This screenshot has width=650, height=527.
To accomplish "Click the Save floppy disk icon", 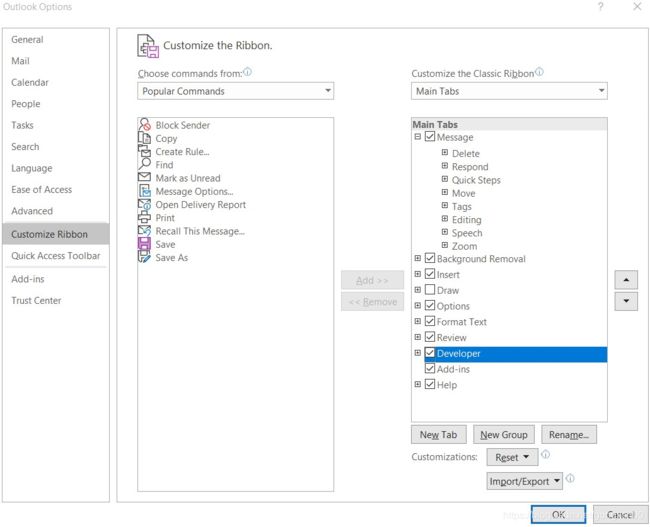I will point(144,244).
